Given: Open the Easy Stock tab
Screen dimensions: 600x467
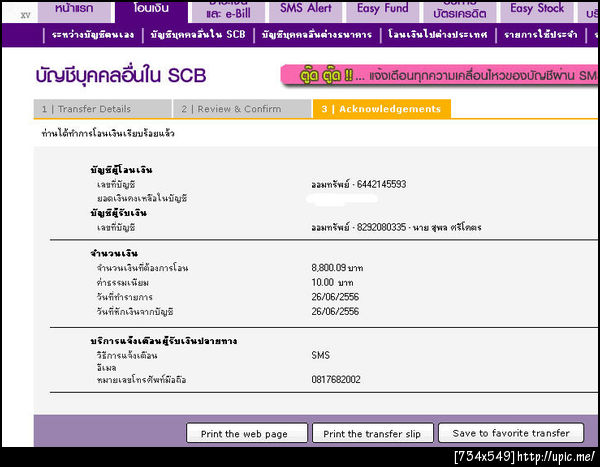Looking at the screenshot, I should click(x=537, y=11).
